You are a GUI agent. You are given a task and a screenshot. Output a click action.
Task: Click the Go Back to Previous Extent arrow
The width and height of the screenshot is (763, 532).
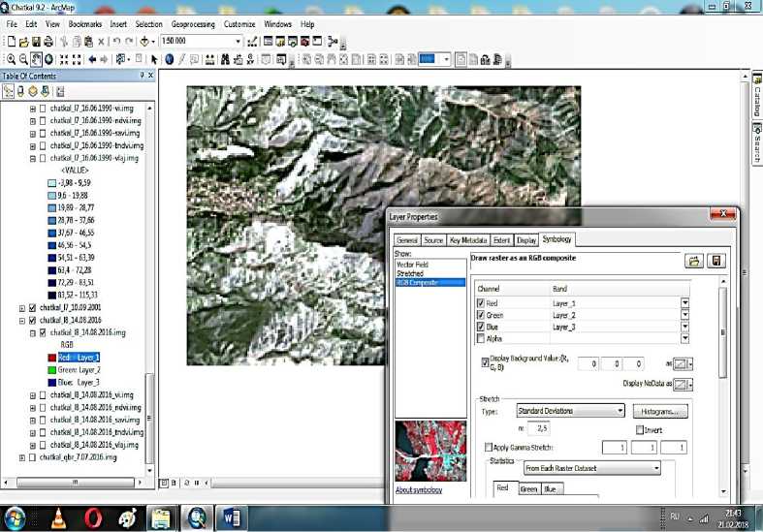(92, 59)
